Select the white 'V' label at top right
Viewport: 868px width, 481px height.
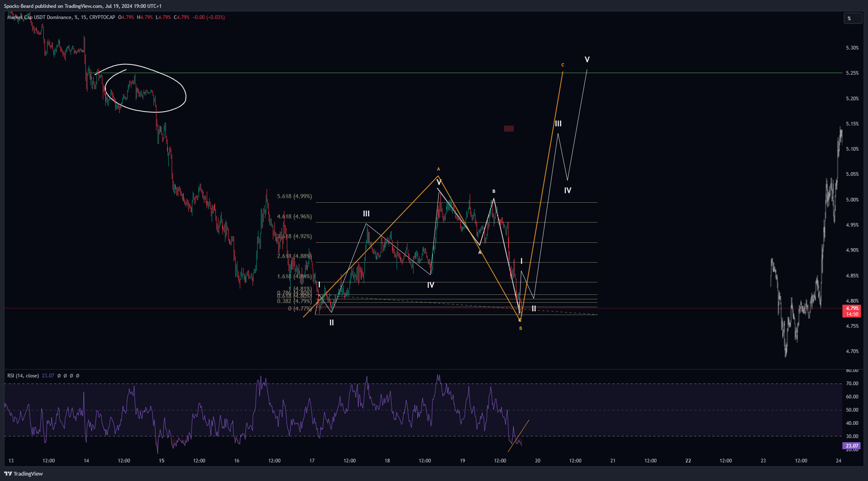tap(587, 59)
